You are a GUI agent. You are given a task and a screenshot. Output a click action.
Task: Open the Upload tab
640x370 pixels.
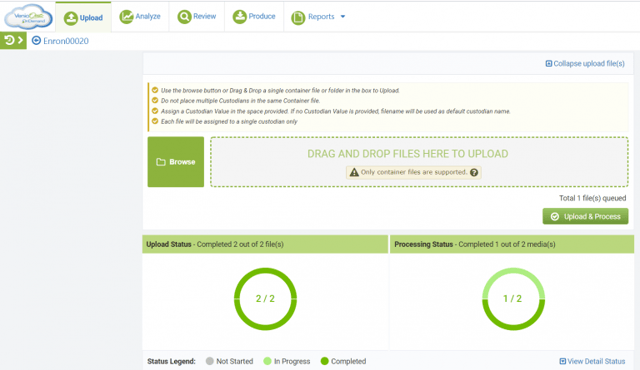(83, 18)
